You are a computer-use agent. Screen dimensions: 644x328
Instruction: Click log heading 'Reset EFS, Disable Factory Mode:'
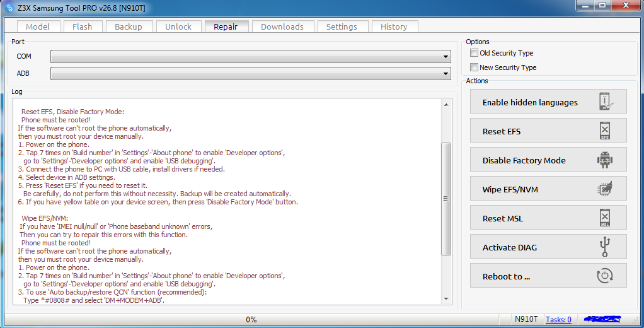(72, 112)
